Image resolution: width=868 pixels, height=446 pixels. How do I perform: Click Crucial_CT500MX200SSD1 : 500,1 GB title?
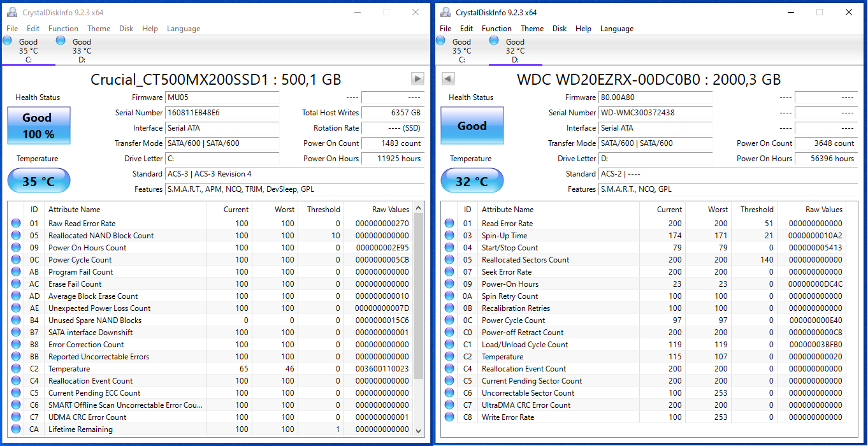(x=216, y=80)
